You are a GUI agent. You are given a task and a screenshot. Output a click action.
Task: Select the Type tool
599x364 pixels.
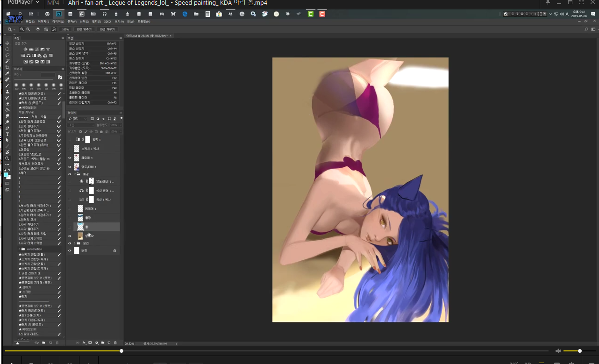pos(7,134)
